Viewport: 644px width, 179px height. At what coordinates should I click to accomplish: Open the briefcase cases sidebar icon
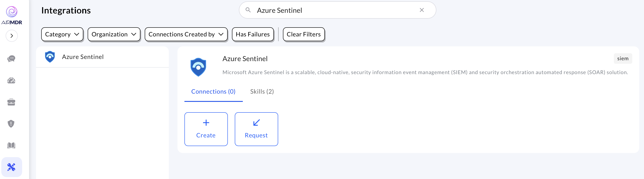point(11,102)
